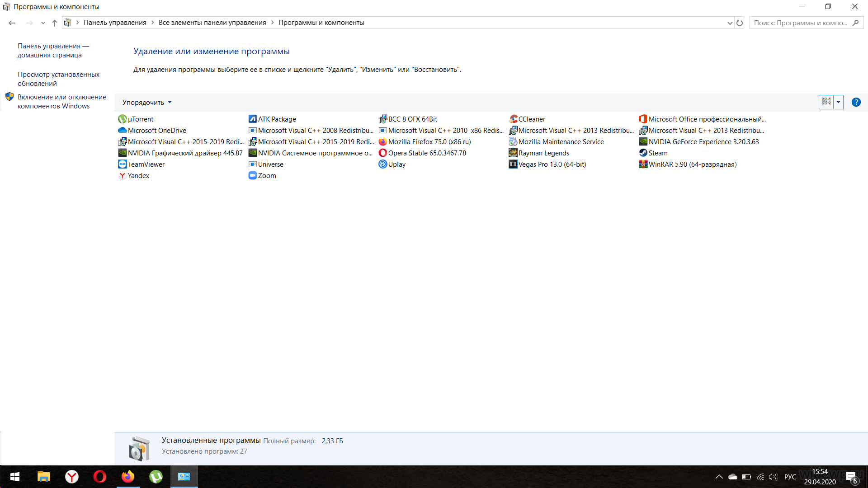Viewport: 868px width, 488px height.
Task: Select the Universe program icon
Action: 252,164
